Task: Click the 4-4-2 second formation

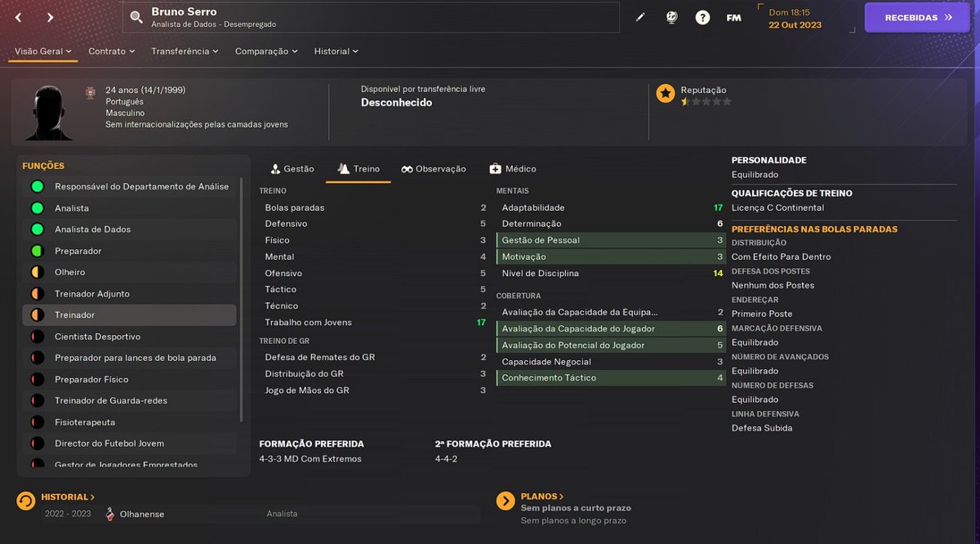Action: click(x=446, y=459)
